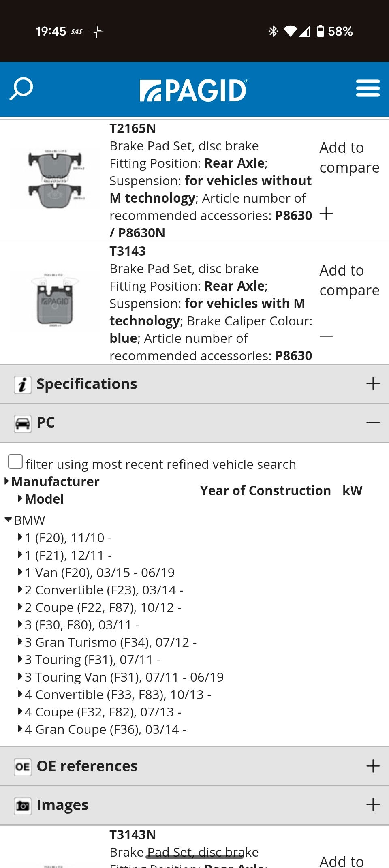
Task: Click the Specifications info icon
Action: 23,384
